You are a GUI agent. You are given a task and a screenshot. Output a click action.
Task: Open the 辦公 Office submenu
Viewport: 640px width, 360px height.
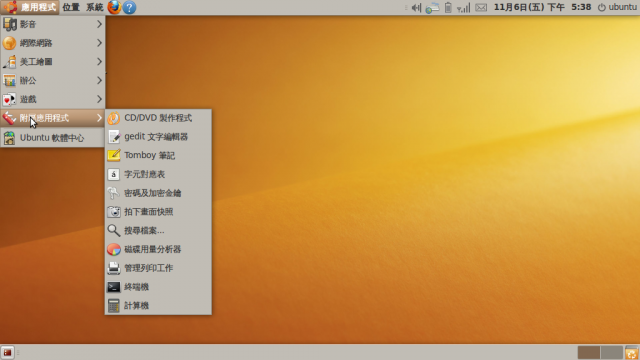pos(53,80)
